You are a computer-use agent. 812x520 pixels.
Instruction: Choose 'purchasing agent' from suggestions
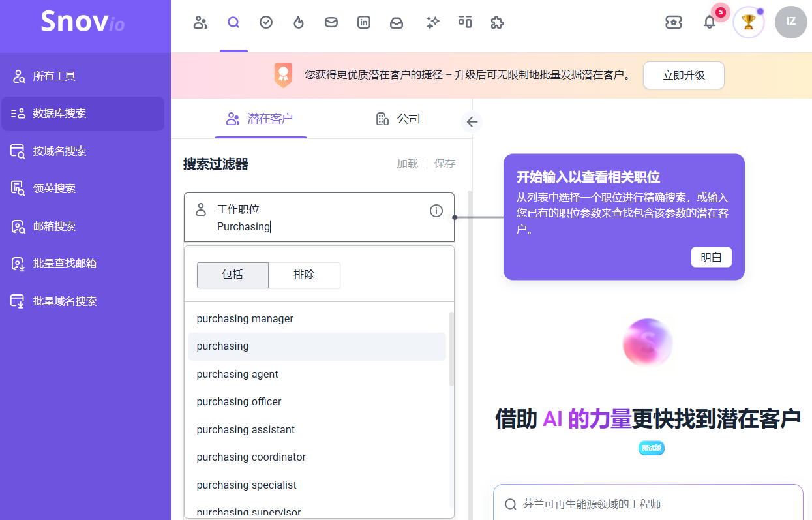pyautogui.click(x=317, y=375)
